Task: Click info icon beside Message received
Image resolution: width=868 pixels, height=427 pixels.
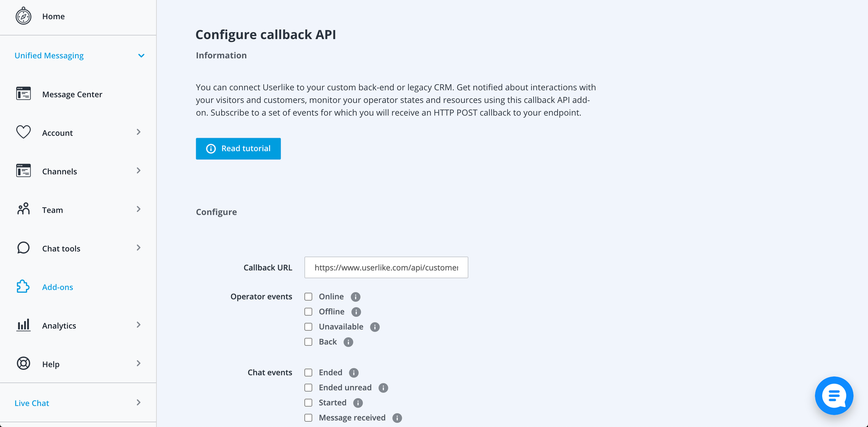Action: [x=397, y=418]
